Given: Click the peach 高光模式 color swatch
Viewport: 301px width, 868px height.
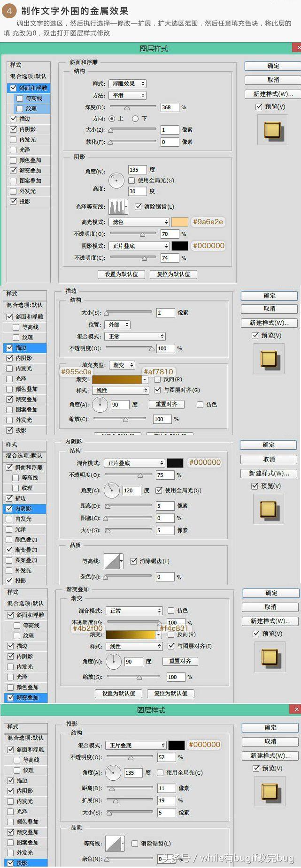Looking at the screenshot, I should 180,222.
